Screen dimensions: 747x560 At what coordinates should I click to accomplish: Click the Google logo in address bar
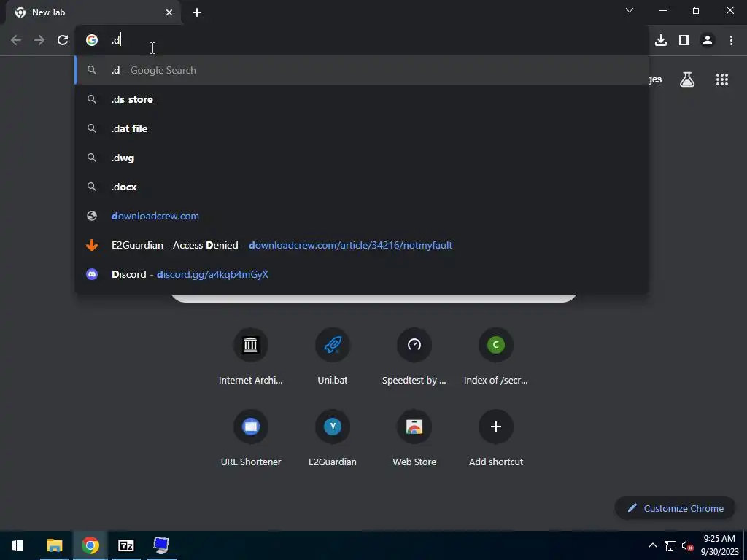(92, 40)
